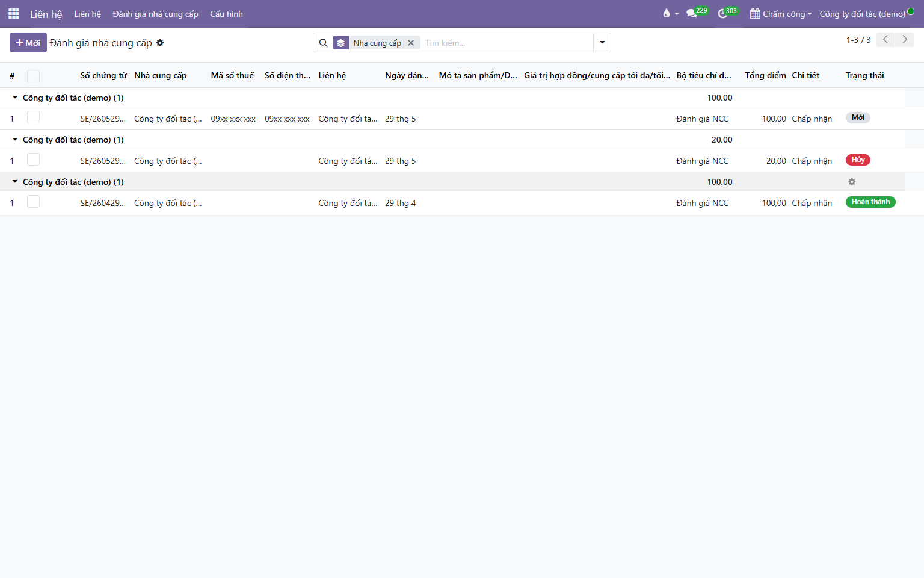
Task: Open the apps grid home menu
Action: [14, 14]
